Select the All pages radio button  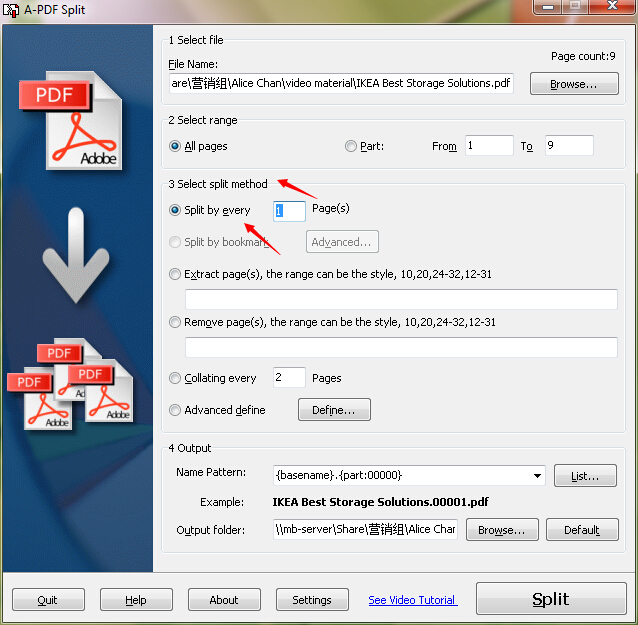(175, 146)
